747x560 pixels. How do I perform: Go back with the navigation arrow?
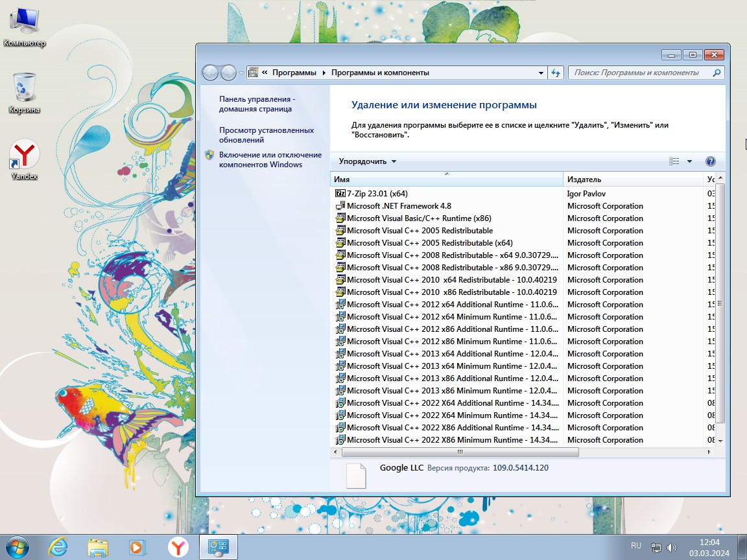(x=210, y=73)
